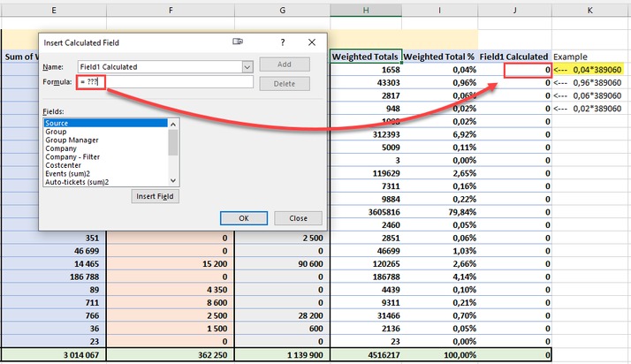Click the Fields list scrollbar thumb
The height and width of the screenshot is (364, 631).
pos(173,142)
